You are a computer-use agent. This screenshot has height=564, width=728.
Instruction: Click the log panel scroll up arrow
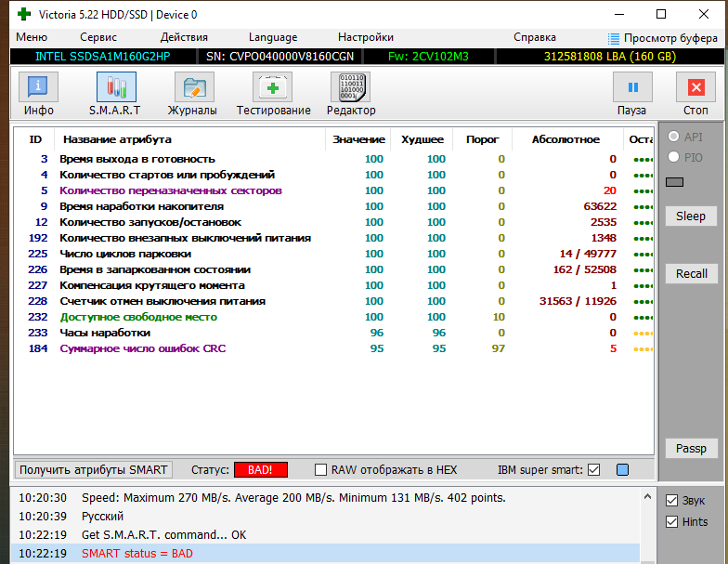[647, 497]
